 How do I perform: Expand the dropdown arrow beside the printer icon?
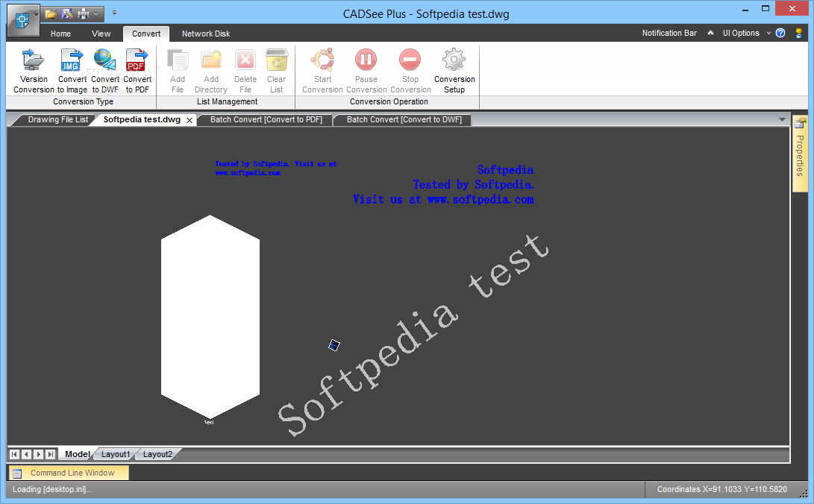(96, 14)
